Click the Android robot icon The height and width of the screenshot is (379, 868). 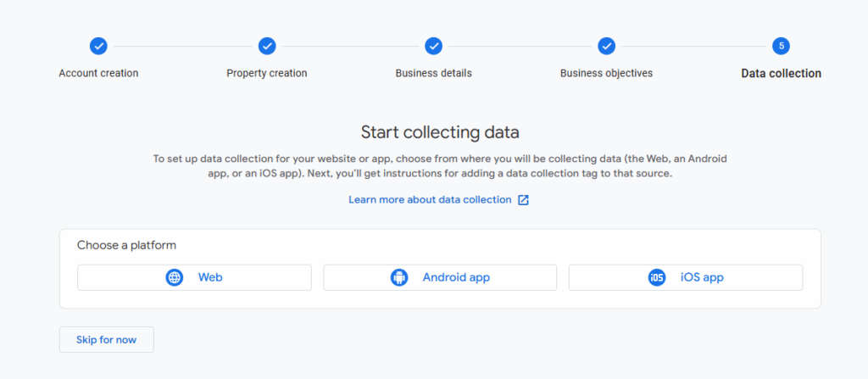pyautogui.click(x=399, y=277)
